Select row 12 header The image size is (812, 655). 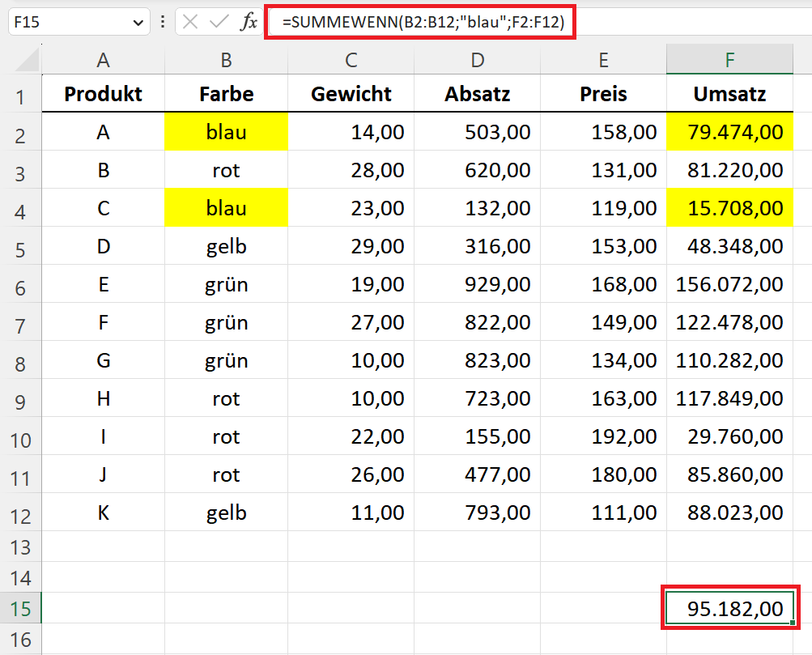pyautogui.click(x=21, y=513)
